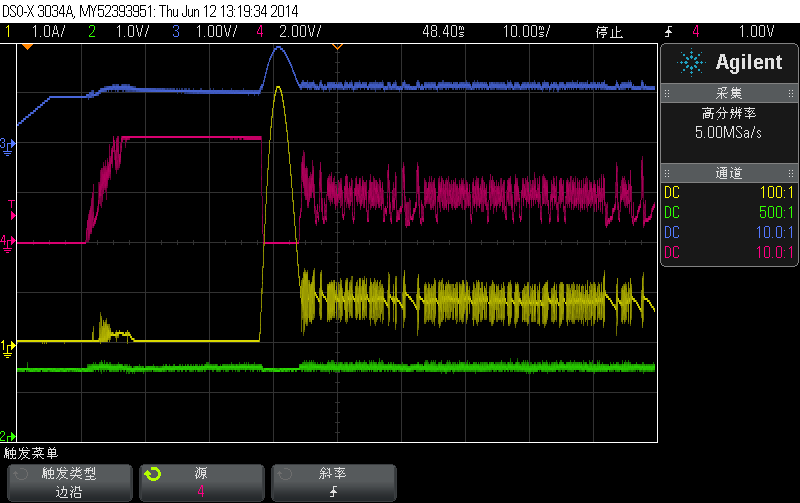
Task: Click the pink DC 10.0:1 probe row
Action: (729, 253)
